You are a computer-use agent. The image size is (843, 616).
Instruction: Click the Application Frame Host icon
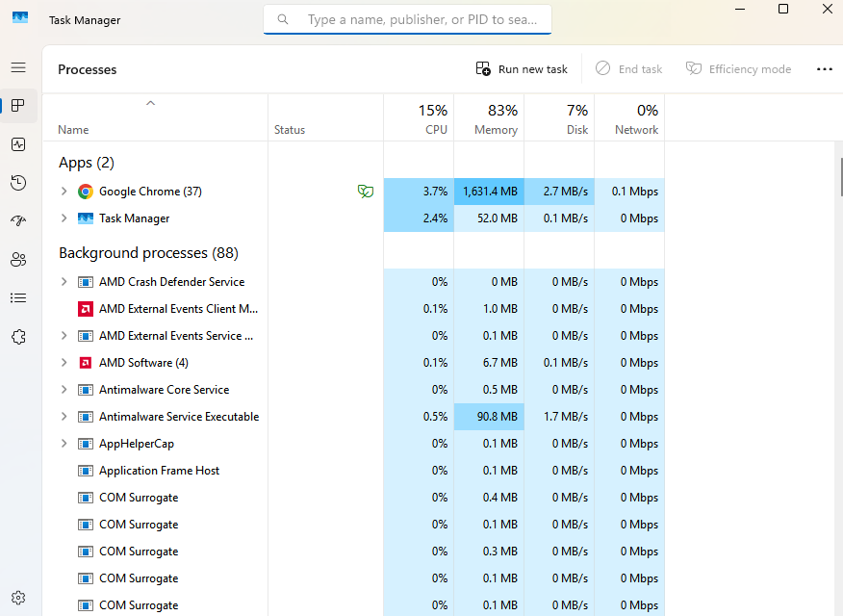86,471
